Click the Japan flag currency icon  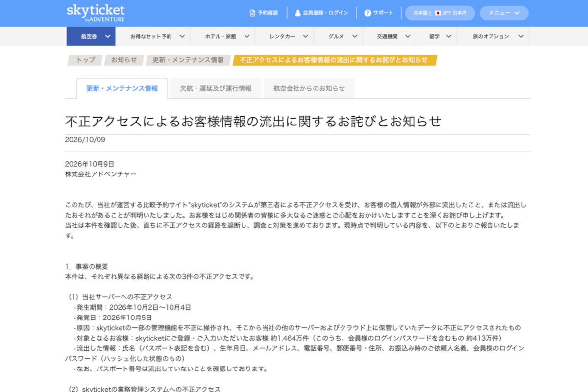tap(438, 13)
